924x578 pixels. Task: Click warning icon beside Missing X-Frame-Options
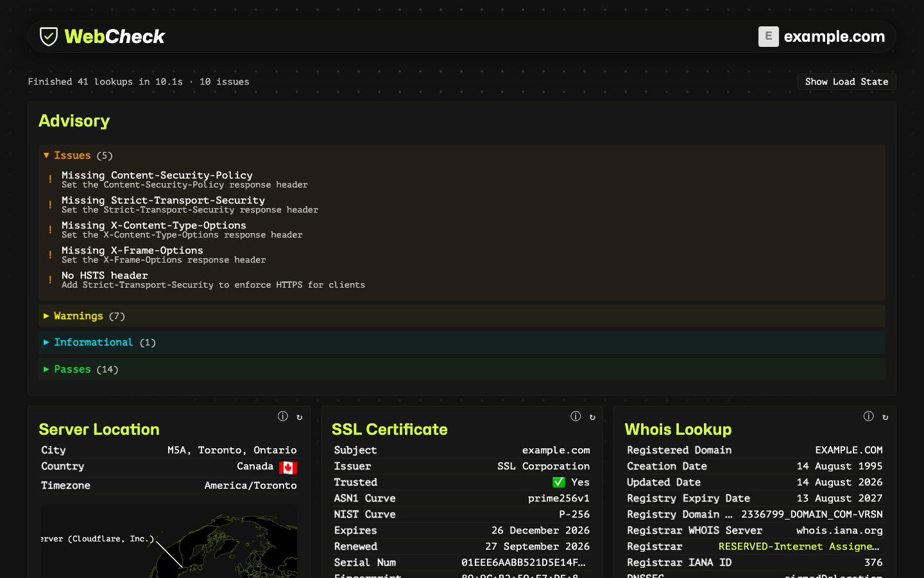pos(50,254)
